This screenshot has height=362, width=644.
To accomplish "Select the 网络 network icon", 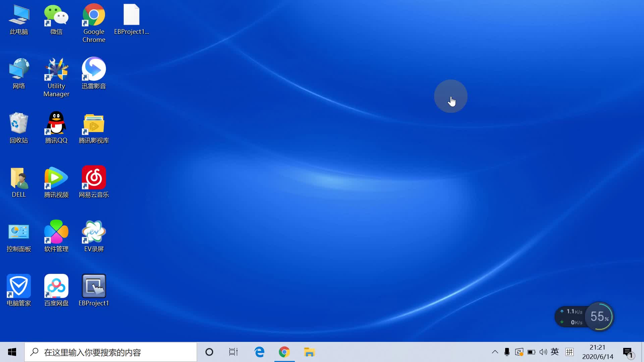I will 19,74.
